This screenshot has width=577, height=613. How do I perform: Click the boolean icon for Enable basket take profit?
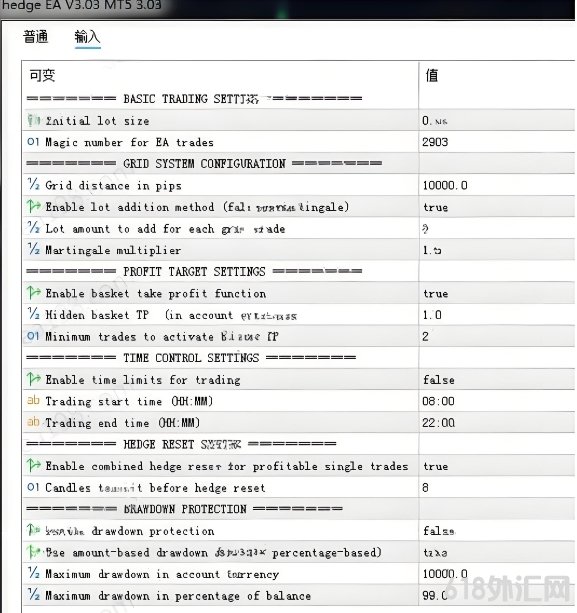click(x=34, y=292)
